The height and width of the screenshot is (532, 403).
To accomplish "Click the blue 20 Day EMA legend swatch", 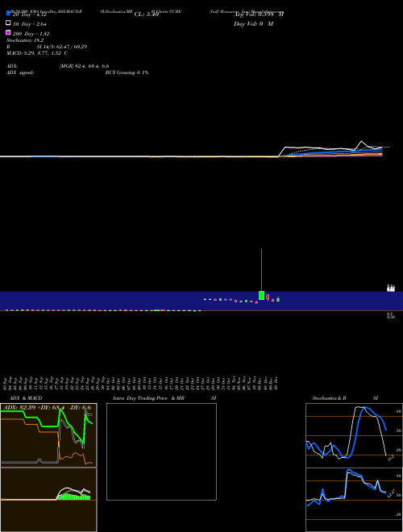I will [x=8, y=13].
